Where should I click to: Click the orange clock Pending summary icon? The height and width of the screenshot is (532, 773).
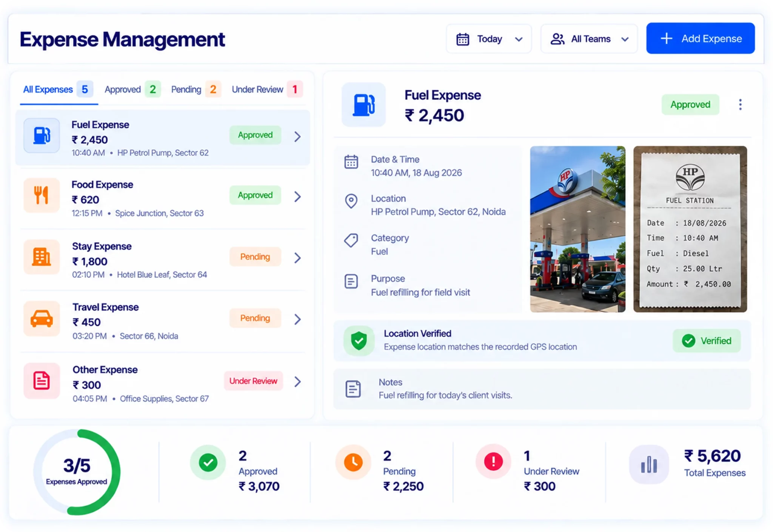pos(353,462)
